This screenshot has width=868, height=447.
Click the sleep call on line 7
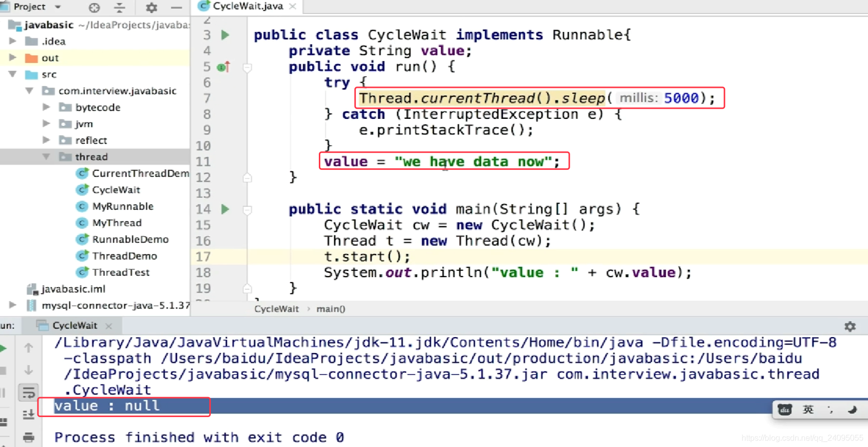point(583,98)
